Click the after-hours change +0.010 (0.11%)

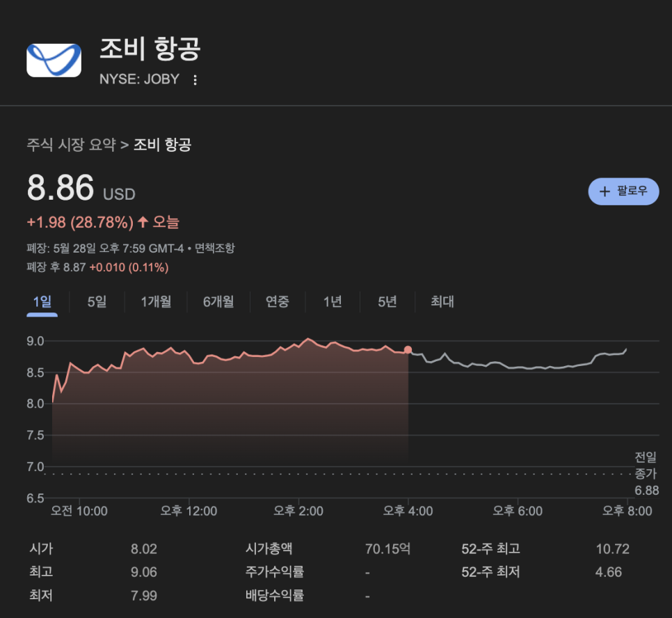tap(129, 268)
